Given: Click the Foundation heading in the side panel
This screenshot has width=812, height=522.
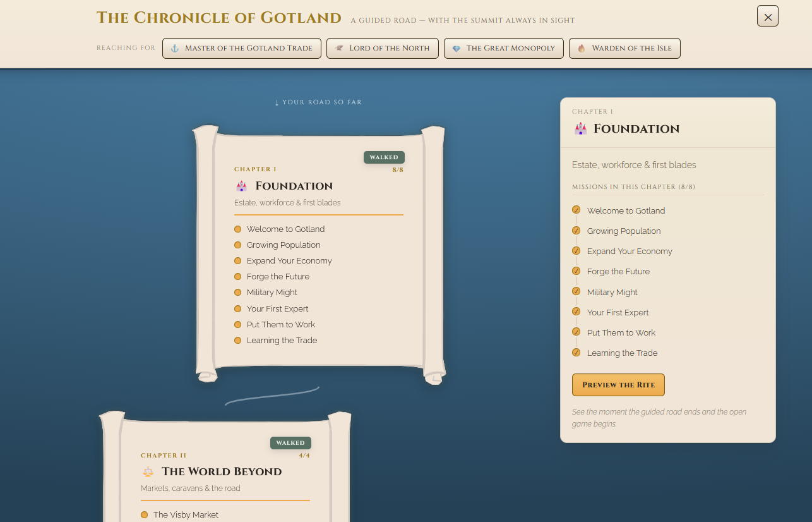Looking at the screenshot, I should point(636,129).
